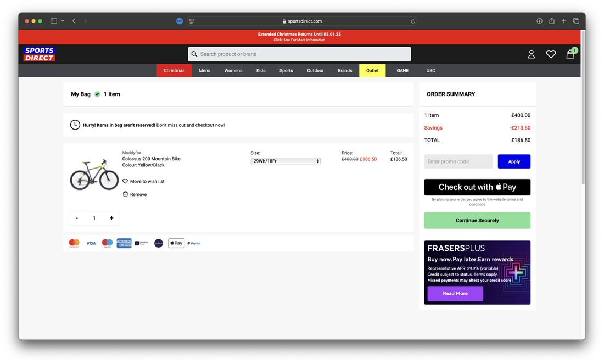The image size is (604, 364).
Task: Open the Brands menu tab
Action: (345, 70)
